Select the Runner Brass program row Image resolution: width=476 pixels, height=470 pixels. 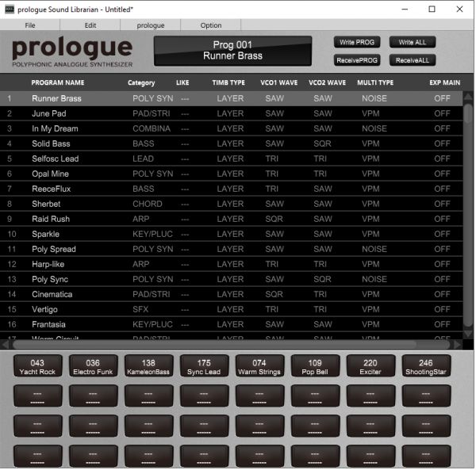(232, 98)
